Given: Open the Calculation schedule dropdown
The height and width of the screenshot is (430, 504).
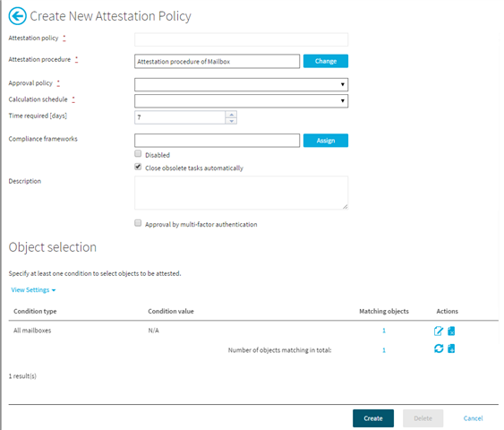Looking at the screenshot, I should [241, 101].
